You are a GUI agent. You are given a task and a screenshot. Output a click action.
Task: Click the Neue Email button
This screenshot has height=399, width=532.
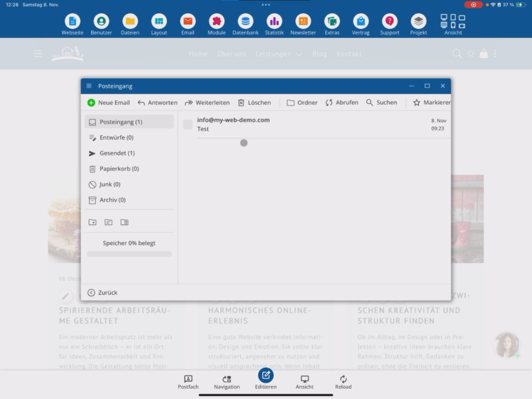pos(109,102)
